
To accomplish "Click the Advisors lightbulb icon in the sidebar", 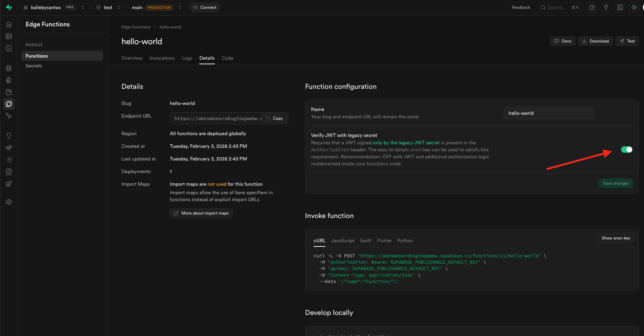I will (x=9, y=136).
